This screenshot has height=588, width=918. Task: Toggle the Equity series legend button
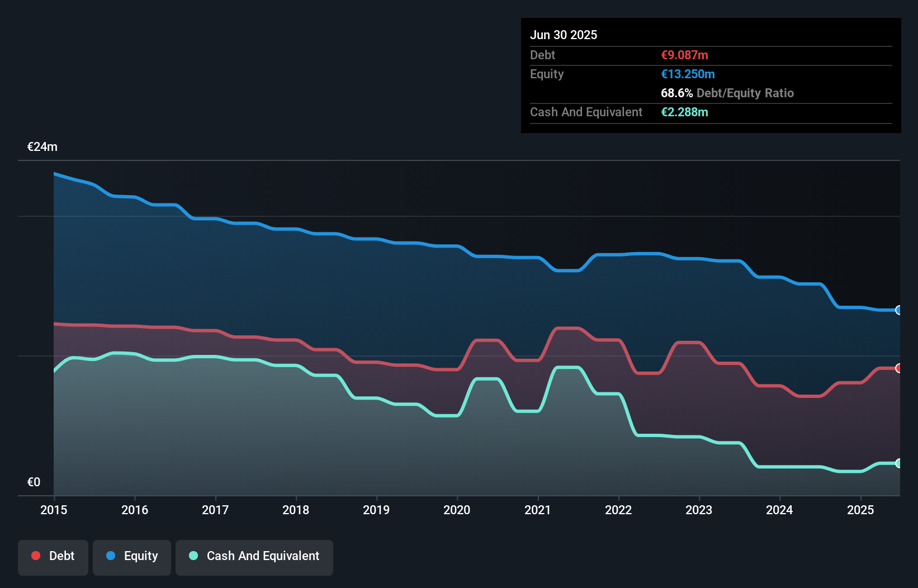[132, 557]
